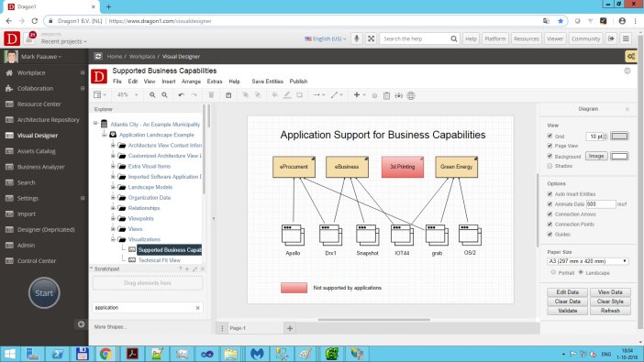Click the globe icon in editor toolbar
644x362 pixels.
pyautogui.click(x=411, y=95)
